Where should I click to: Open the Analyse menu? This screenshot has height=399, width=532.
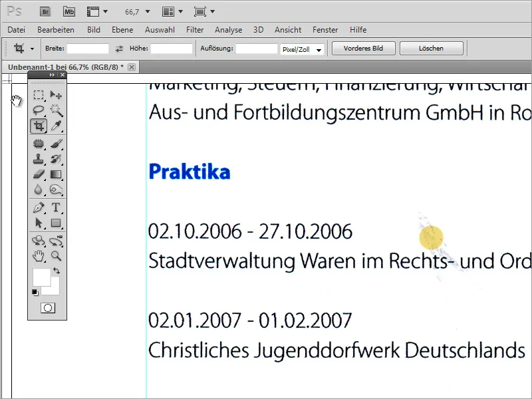pos(228,30)
